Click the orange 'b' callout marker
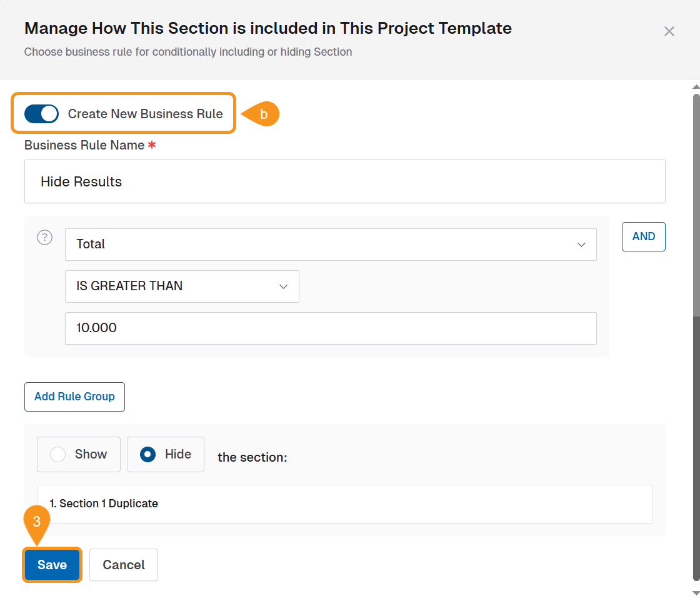This screenshot has height=598, width=700. 262,114
